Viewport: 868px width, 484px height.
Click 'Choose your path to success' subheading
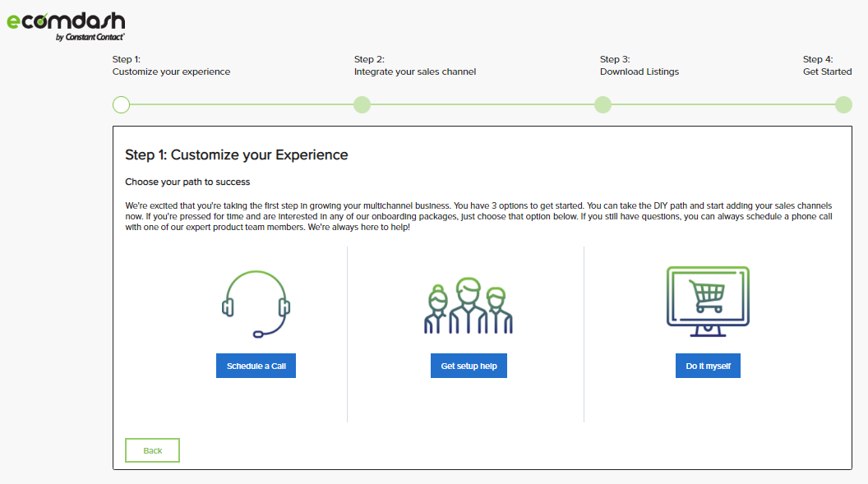tap(187, 182)
